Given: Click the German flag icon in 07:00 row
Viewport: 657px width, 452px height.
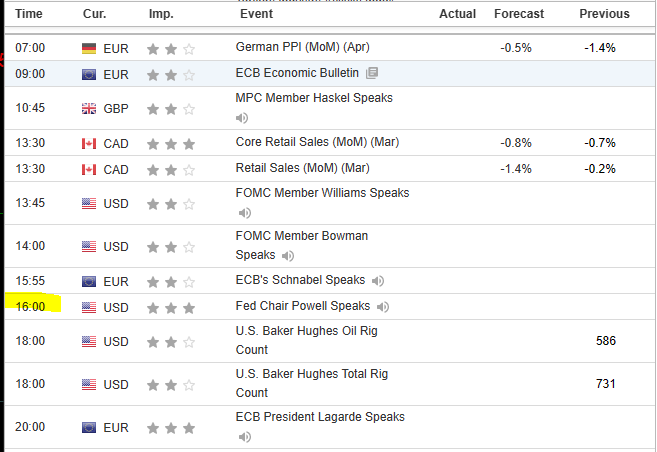Looking at the screenshot, I should pos(89,48).
